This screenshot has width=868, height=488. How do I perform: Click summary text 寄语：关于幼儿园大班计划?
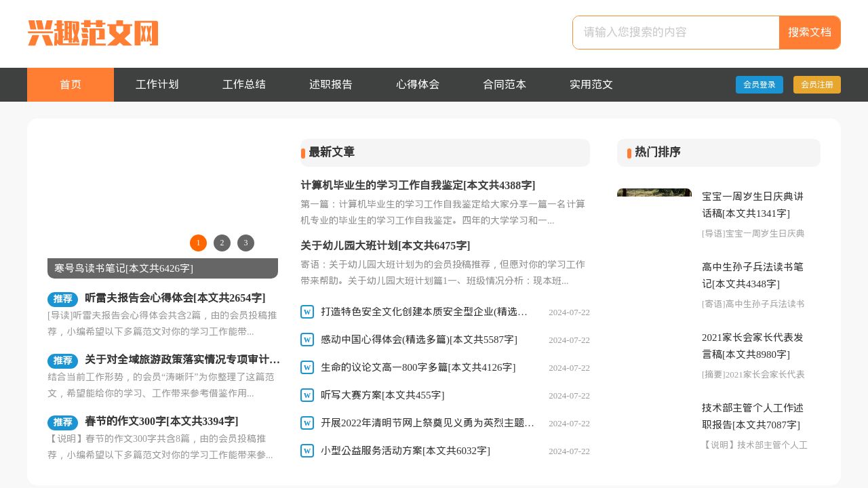443,272
